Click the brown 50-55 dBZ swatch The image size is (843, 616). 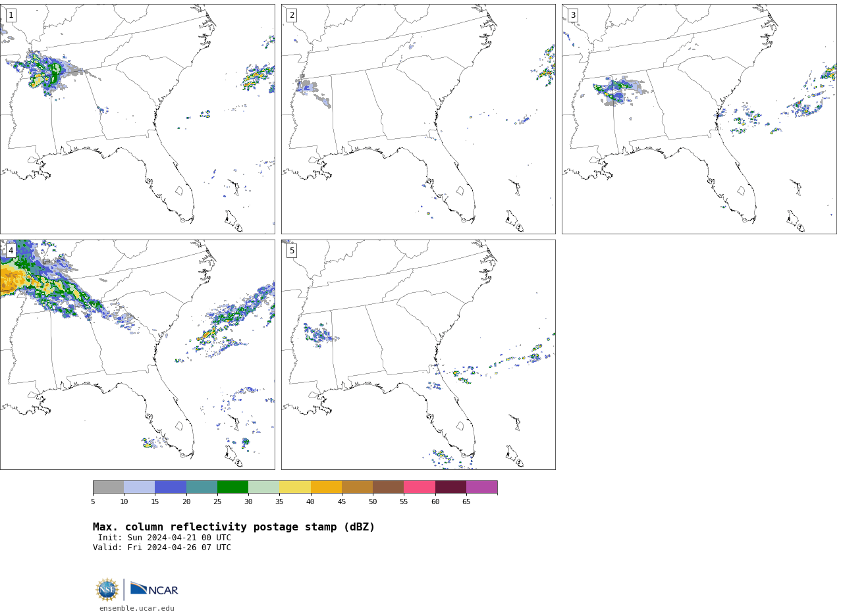click(x=389, y=487)
